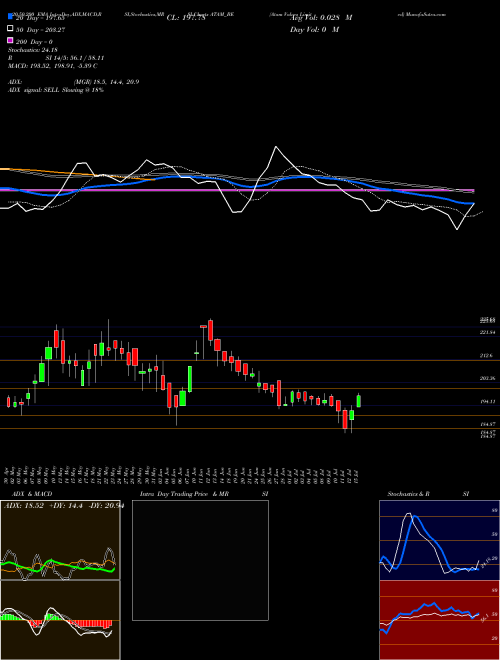
Task: Click the last green candlestick on chart
Action: 359,401
